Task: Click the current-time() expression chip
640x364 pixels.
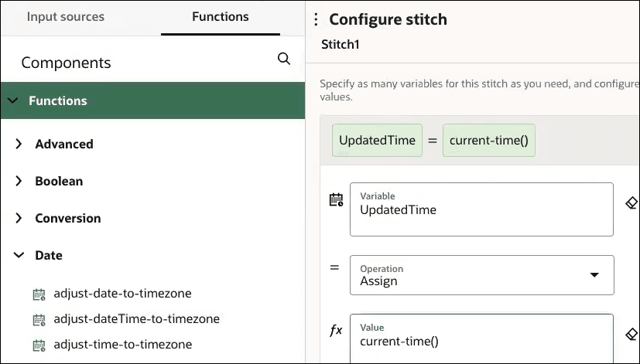Action: (x=488, y=141)
